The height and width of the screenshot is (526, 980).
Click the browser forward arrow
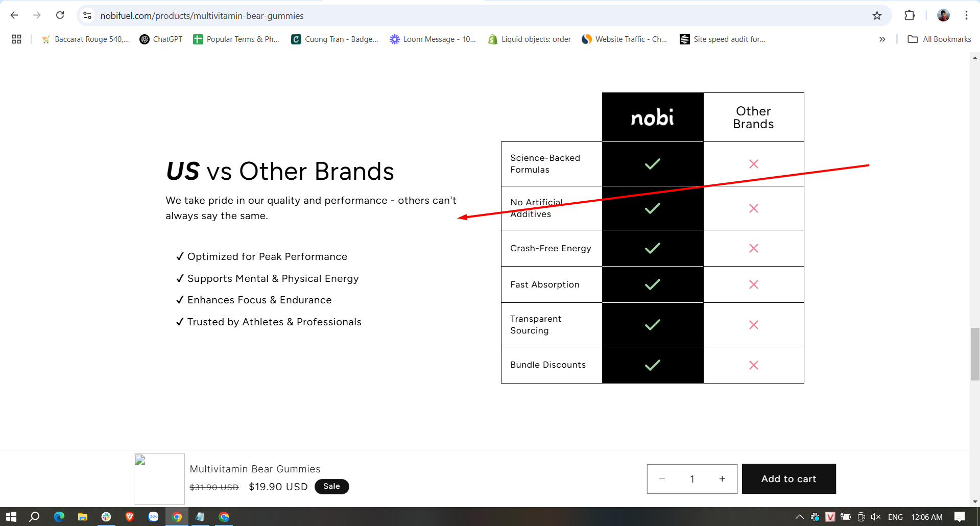pyautogui.click(x=37, y=15)
